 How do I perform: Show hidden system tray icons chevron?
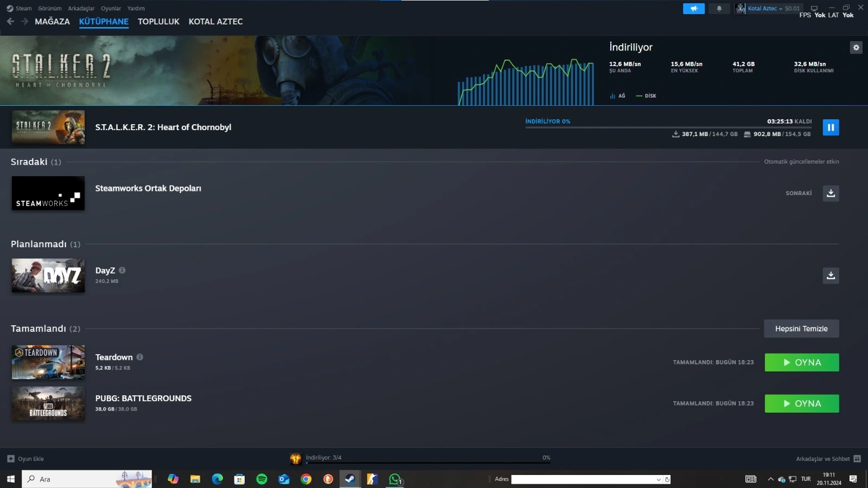click(770, 479)
